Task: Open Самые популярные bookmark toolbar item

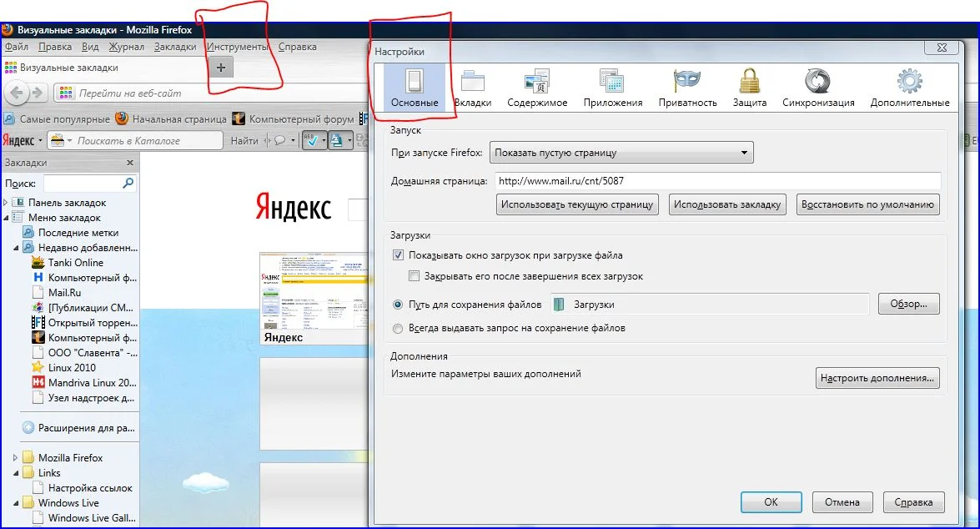Action: click(x=57, y=118)
